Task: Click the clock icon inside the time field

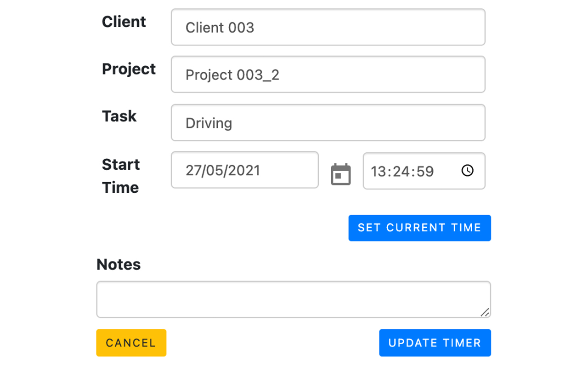Action: (468, 171)
